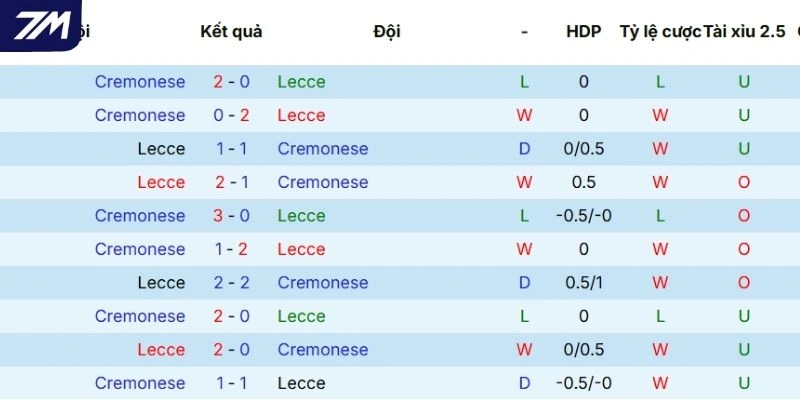The image size is (800, 400).
Task: Click away team Lecce in 1 - 2 row
Action: [x=301, y=249]
